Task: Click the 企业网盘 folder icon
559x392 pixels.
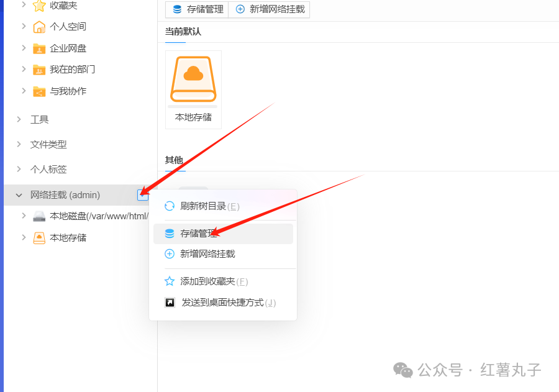Action: tap(39, 48)
